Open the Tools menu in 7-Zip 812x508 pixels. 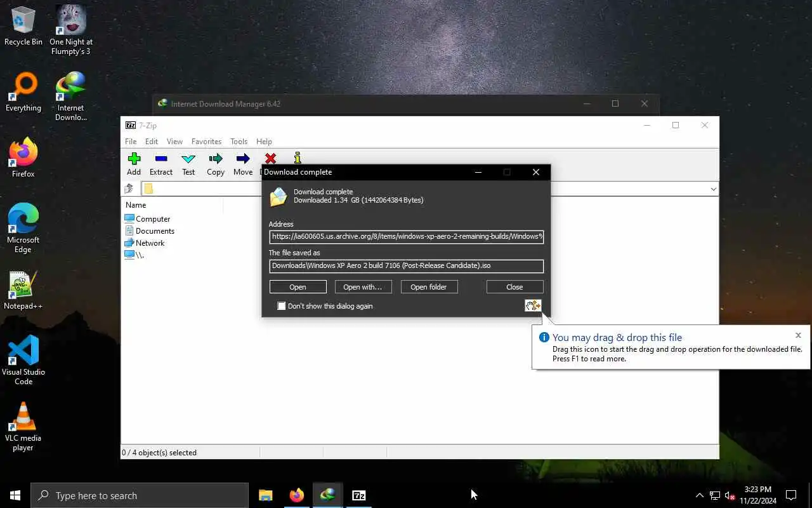tap(239, 142)
